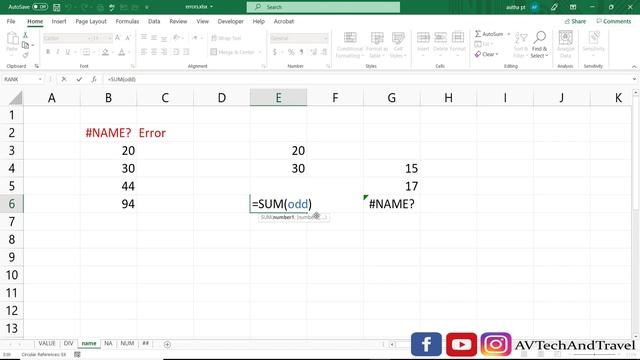The width and height of the screenshot is (640, 360).
Task: Expand the AutoSum dropdown arrow
Action: [x=509, y=34]
